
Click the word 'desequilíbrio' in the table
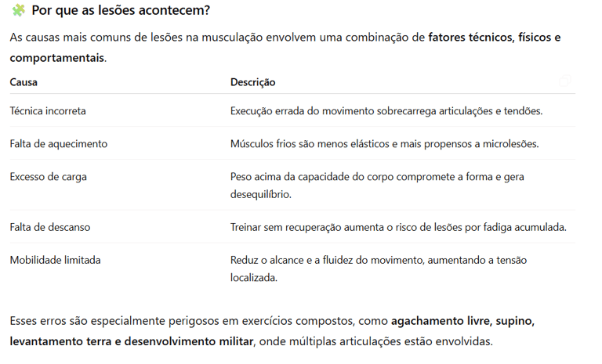260,194
